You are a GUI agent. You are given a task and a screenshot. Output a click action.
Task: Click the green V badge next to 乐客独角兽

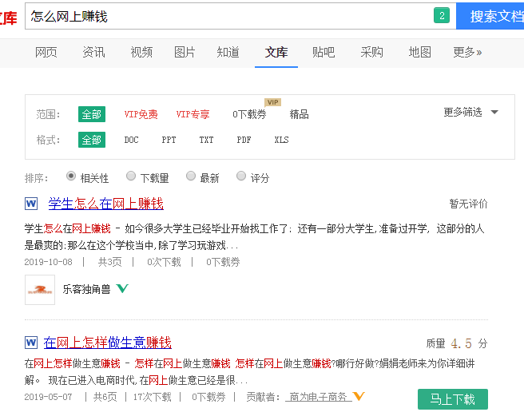click(x=122, y=288)
